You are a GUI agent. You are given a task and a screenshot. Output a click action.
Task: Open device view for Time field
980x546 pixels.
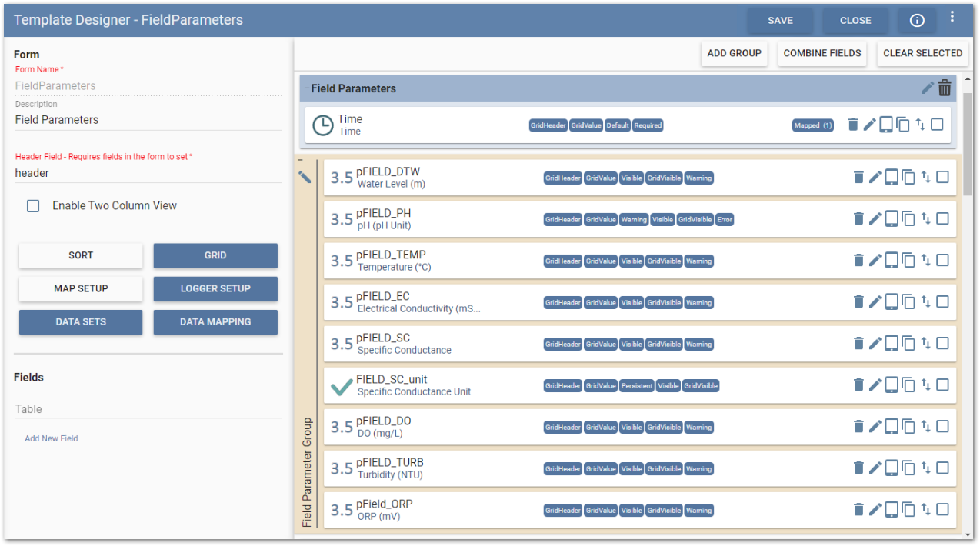coord(886,125)
